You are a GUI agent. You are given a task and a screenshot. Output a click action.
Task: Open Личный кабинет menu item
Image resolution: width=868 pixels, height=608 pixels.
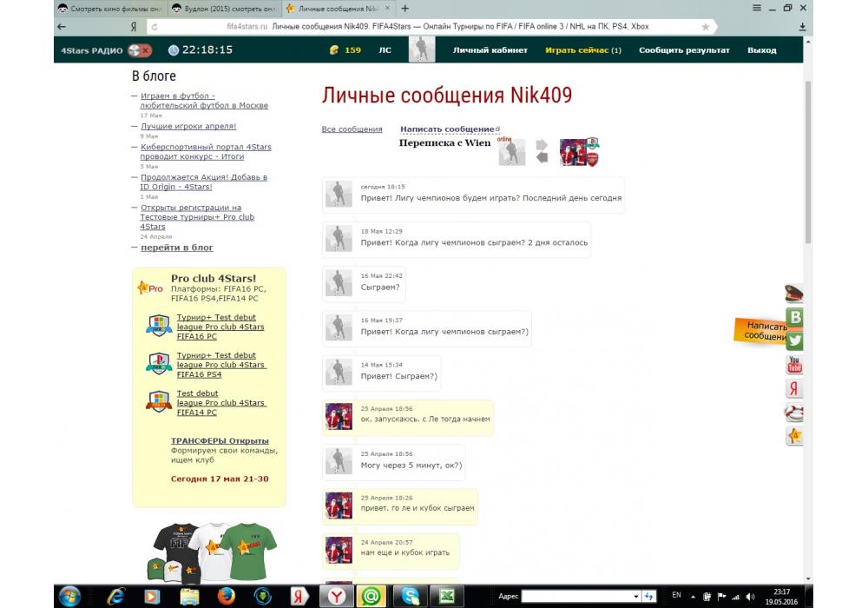(490, 50)
